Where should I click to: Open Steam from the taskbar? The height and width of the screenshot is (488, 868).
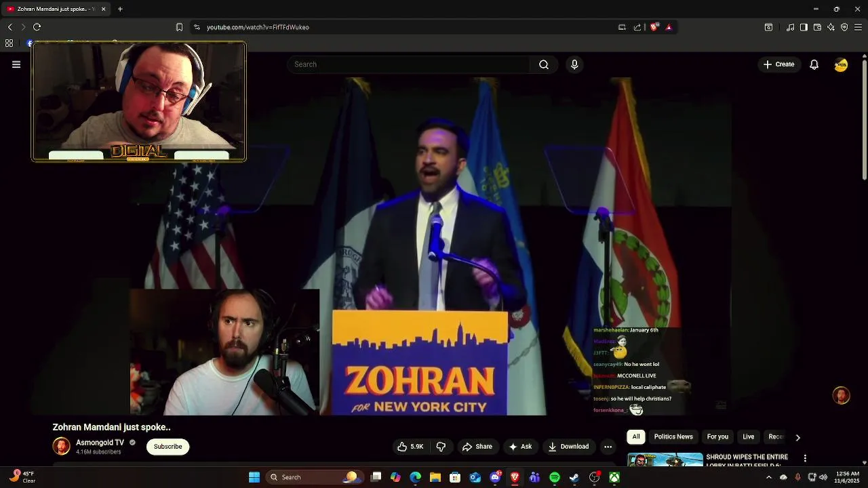[574, 477]
